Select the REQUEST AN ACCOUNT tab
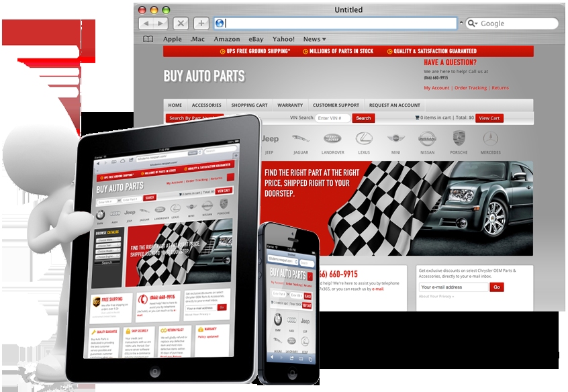 pos(395,105)
